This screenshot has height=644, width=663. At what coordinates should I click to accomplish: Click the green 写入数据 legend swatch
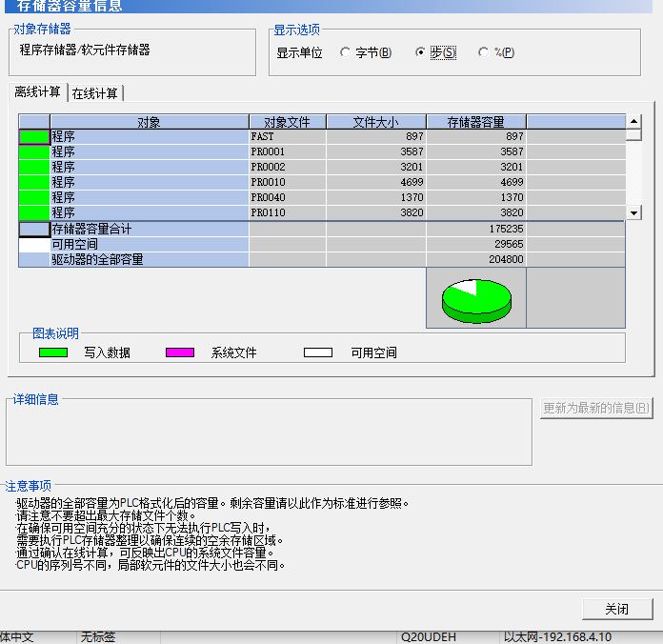coord(52,352)
